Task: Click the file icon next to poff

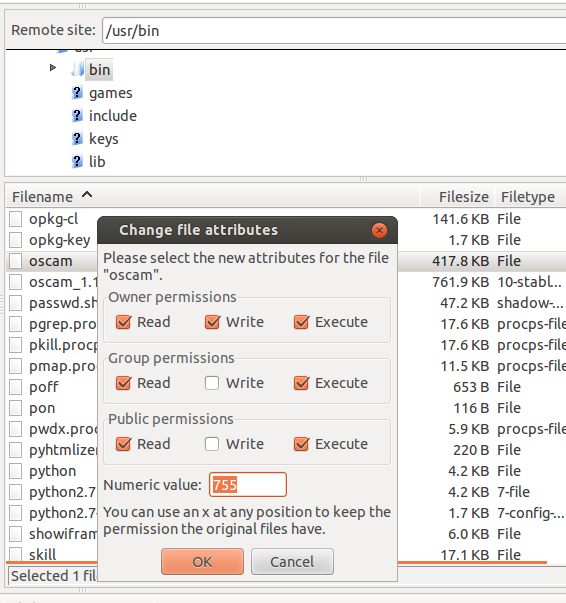Action: 15,387
